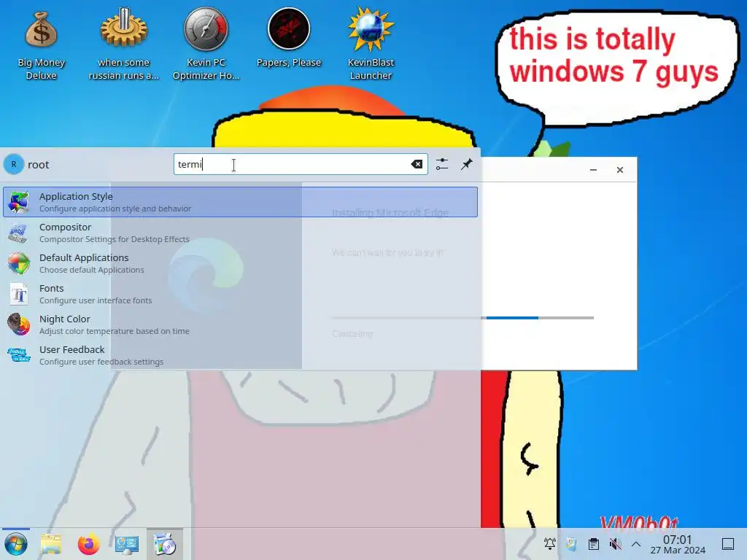Open notifications bell in tray
Image resolution: width=747 pixels, height=560 pixels.
(x=550, y=544)
